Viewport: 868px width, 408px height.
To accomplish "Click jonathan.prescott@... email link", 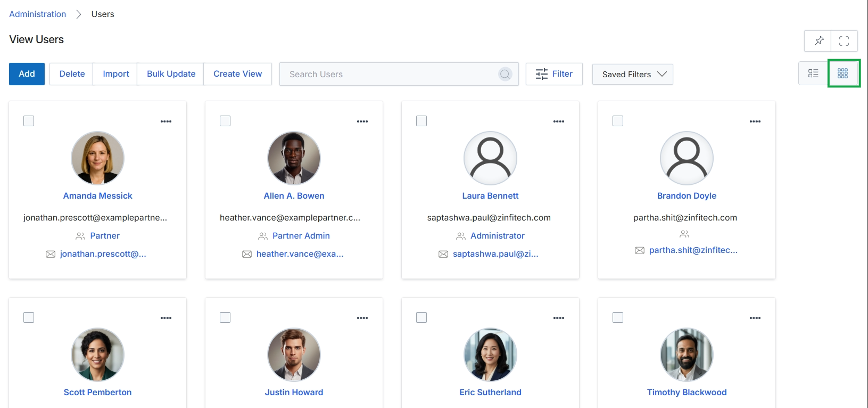I will coord(103,254).
